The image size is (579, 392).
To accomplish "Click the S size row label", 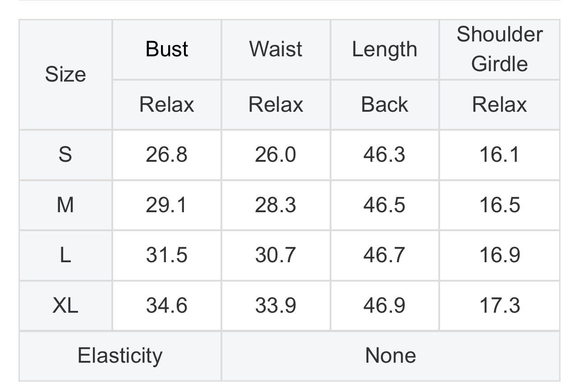I will [65, 155].
